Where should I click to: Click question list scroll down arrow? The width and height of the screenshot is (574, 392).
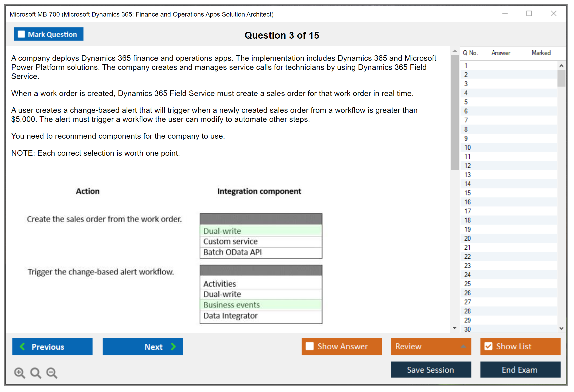click(561, 328)
